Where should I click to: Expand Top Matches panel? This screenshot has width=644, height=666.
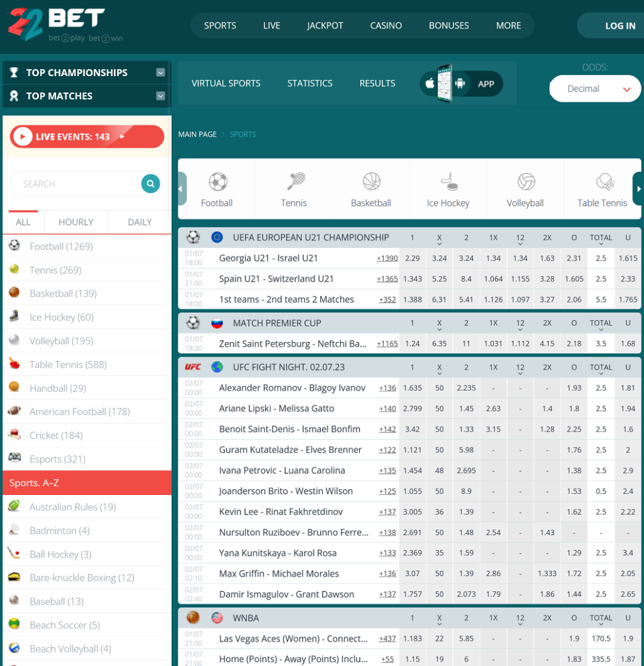click(161, 96)
